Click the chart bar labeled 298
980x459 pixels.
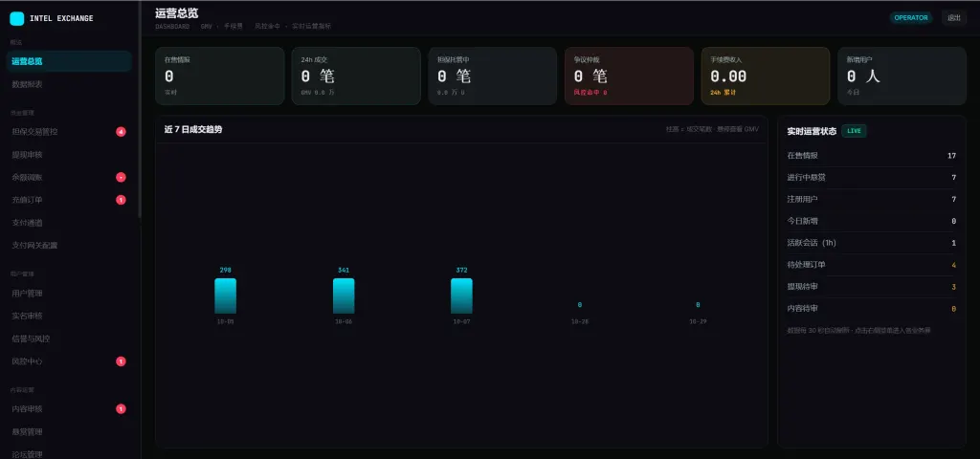[x=226, y=296]
